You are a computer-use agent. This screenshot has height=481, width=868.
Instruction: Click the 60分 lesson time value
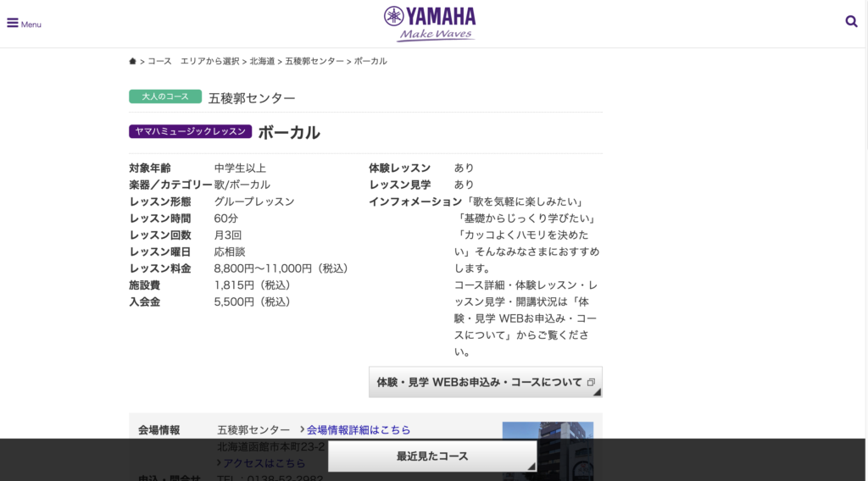pyautogui.click(x=225, y=218)
